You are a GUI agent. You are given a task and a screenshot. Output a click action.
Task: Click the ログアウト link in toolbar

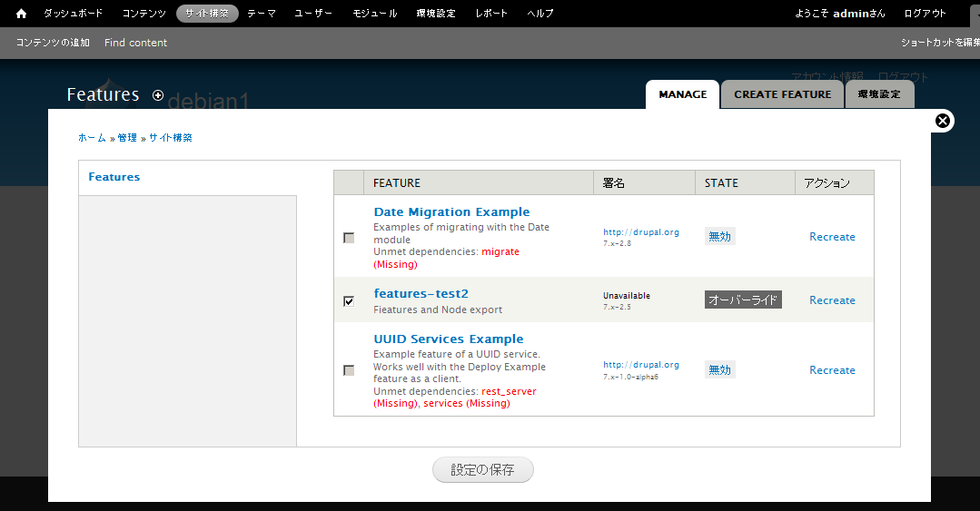point(925,13)
